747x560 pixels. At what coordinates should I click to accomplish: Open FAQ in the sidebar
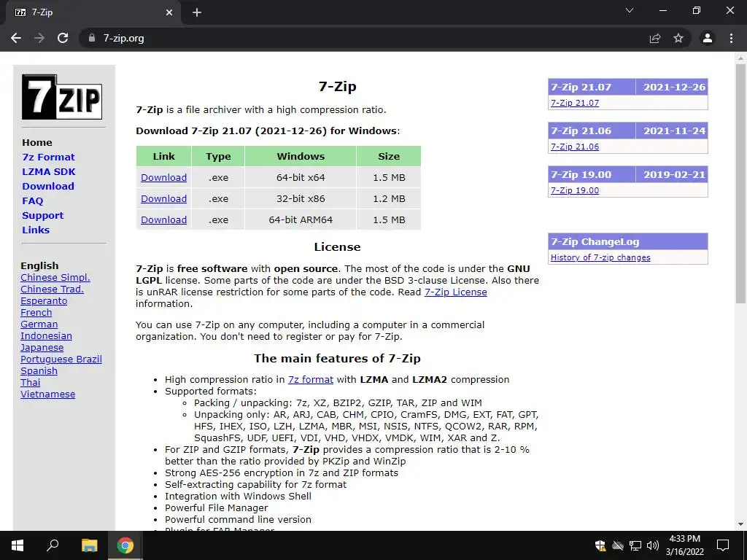point(32,201)
